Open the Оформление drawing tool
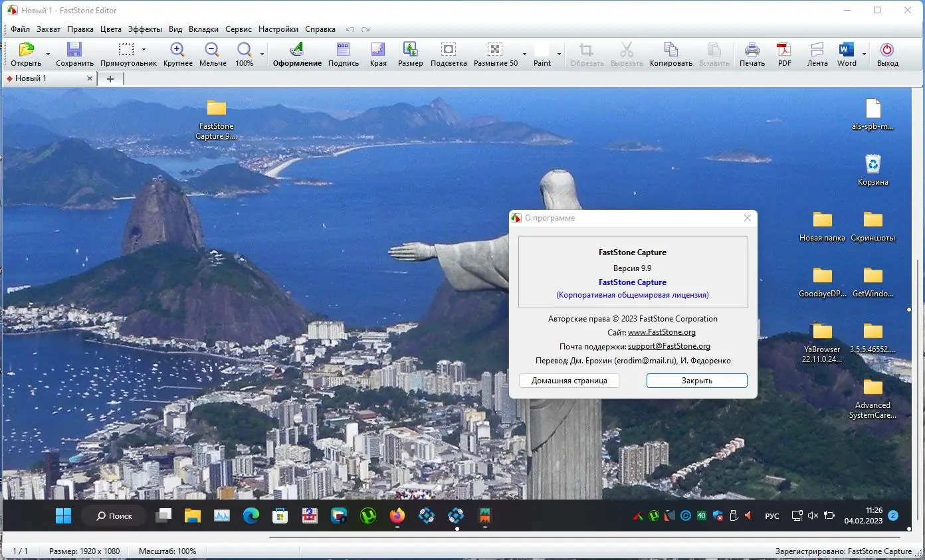 297,50
